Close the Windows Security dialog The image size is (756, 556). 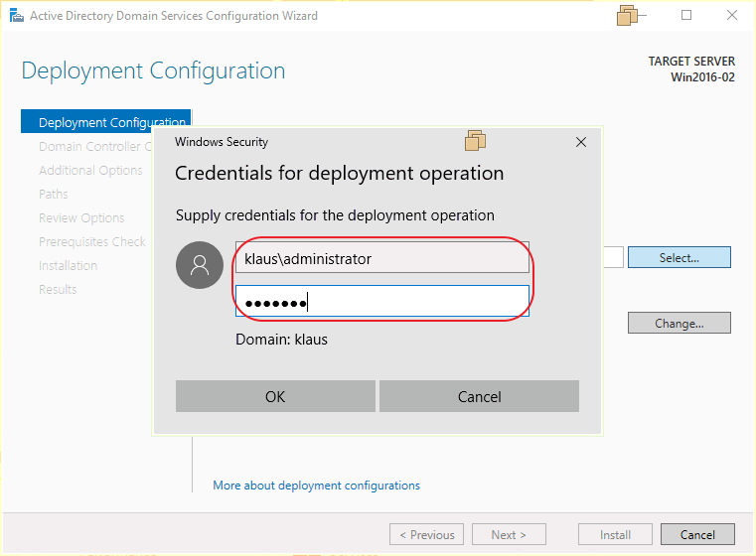[x=581, y=142]
